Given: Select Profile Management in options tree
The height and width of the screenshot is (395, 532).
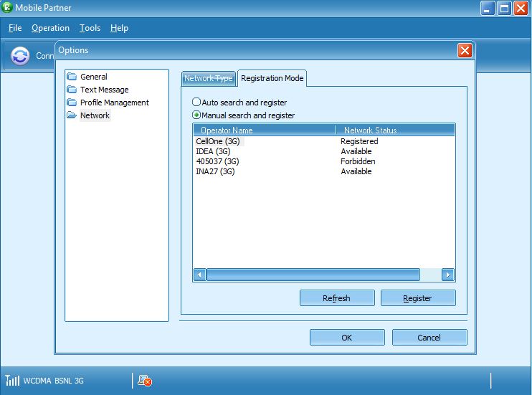Looking at the screenshot, I should [x=115, y=103].
